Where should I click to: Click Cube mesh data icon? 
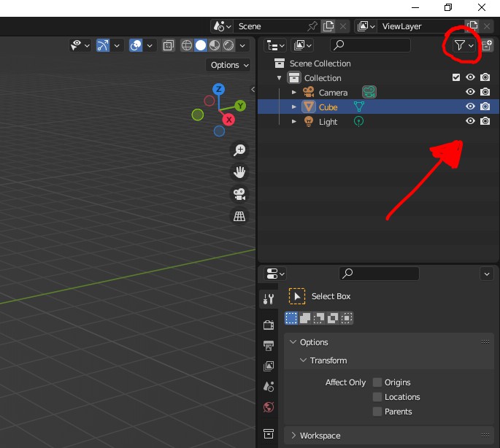(x=359, y=107)
